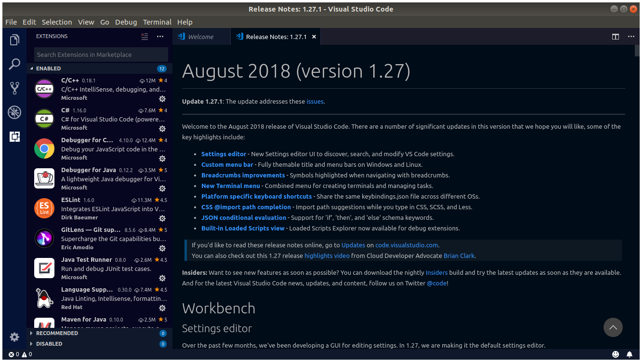
Task: Open notifications bell in status bar
Action: [630, 354]
